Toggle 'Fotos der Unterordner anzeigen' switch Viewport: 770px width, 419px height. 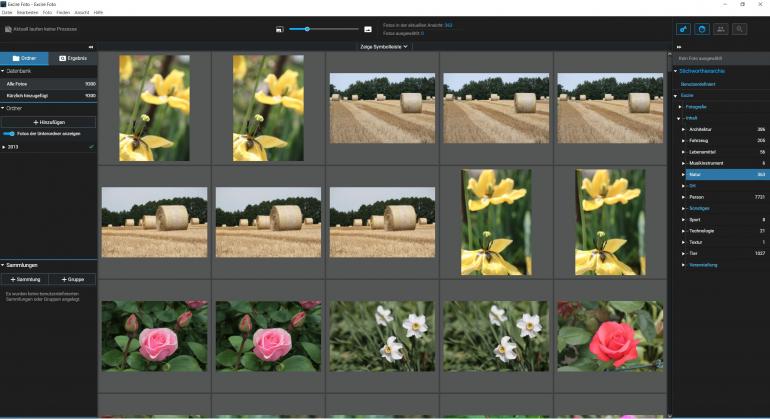pos(9,133)
